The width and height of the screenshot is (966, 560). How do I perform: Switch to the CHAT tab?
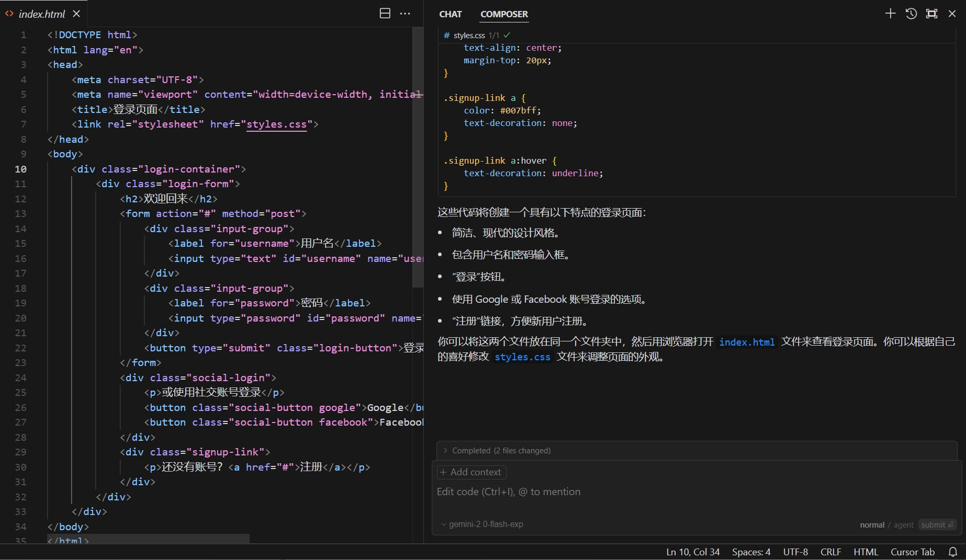click(450, 14)
